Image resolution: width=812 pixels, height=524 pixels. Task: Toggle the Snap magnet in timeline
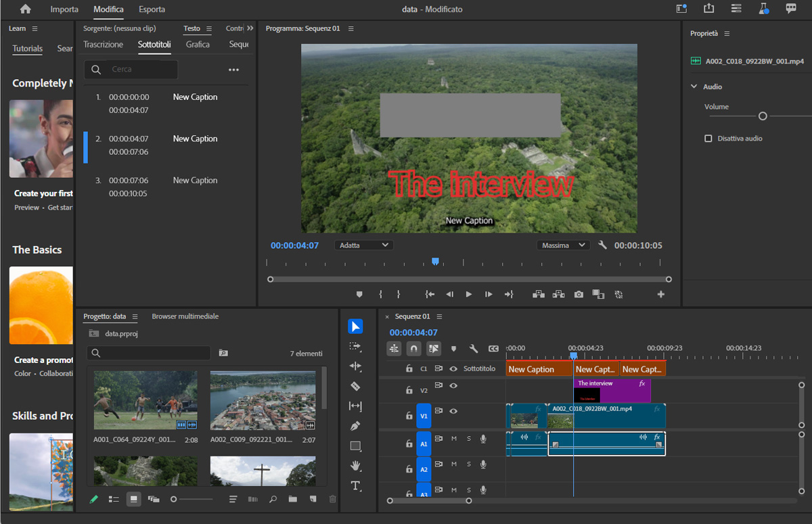pos(413,349)
